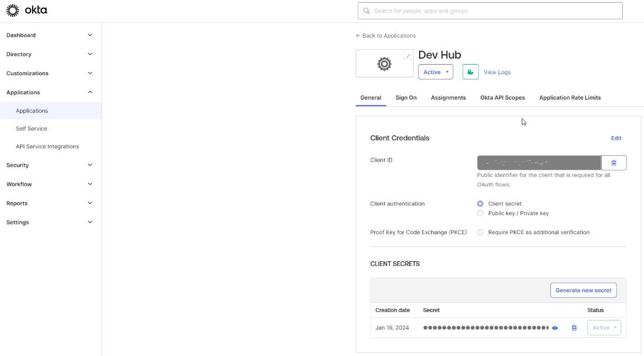Open the Active app status dropdown
The height and width of the screenshot is (356, 644).
click(436, 72)
